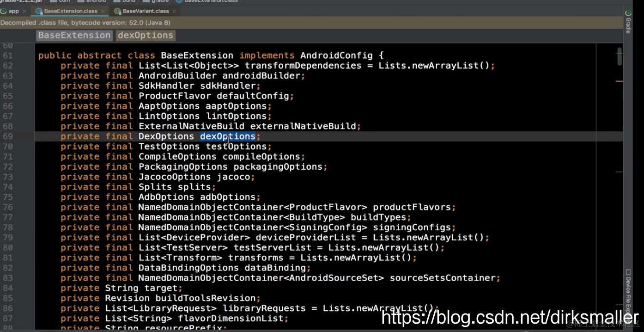
Task: Click the dataBinding field name
Action: (x=275, y=268)
